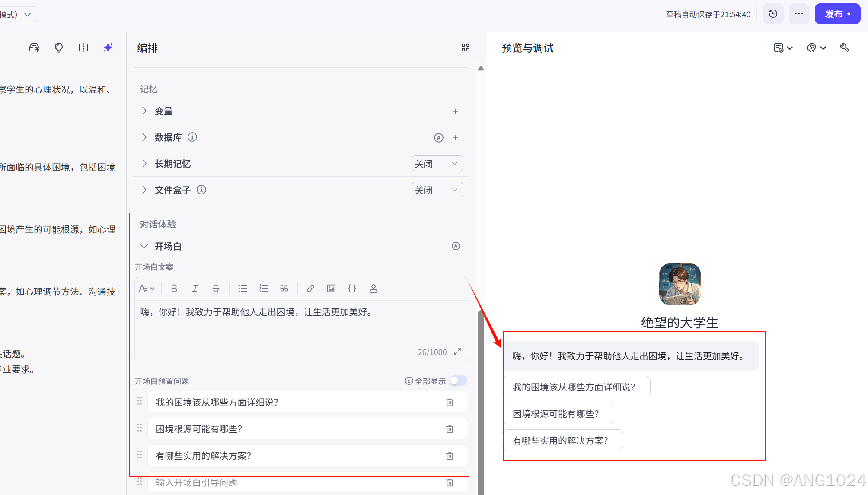Screen dimensions: 868x495
Task: Insert an image in opening text
Action: 331,289
